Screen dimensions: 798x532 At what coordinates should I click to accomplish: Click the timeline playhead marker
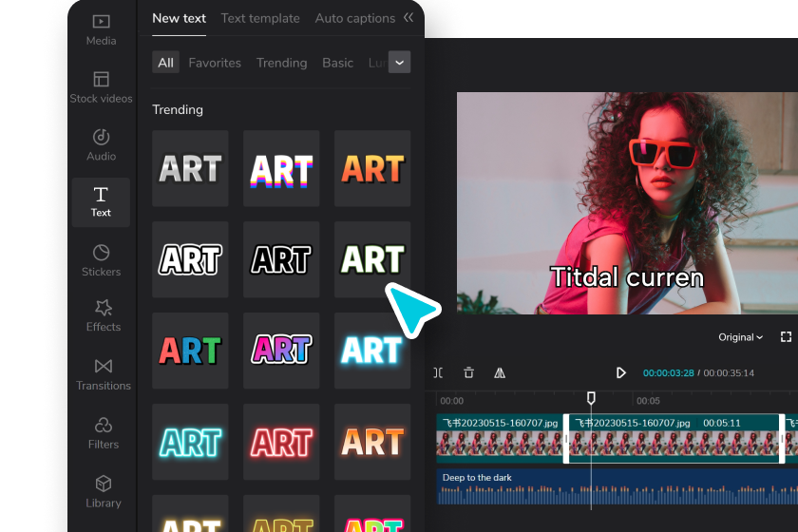pyautogui.click(x=591, y=398)
